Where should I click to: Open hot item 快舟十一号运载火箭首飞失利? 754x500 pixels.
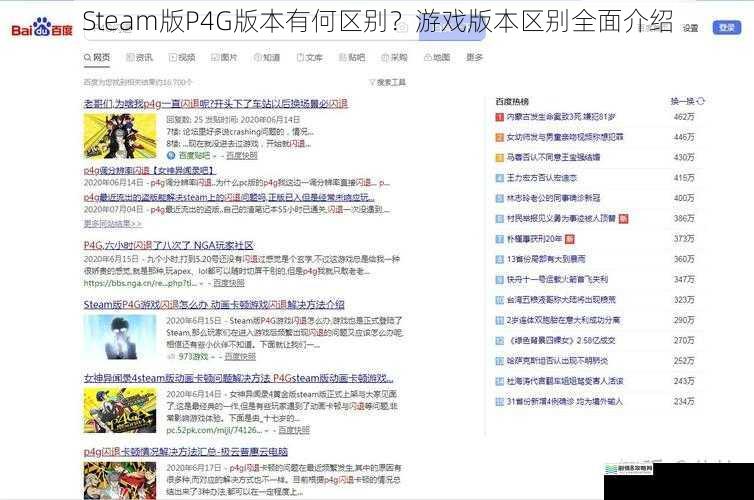click(x=557, y=279)
